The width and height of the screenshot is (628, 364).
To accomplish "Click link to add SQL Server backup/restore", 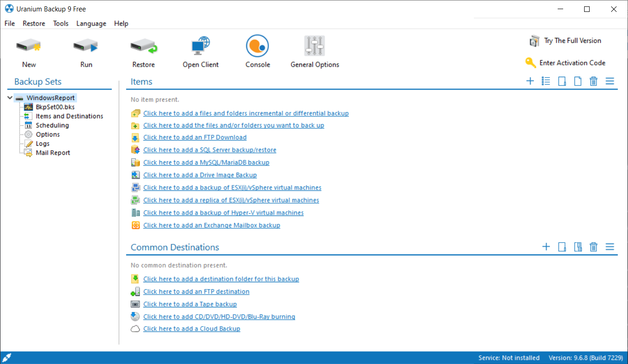I will point(210,150).
